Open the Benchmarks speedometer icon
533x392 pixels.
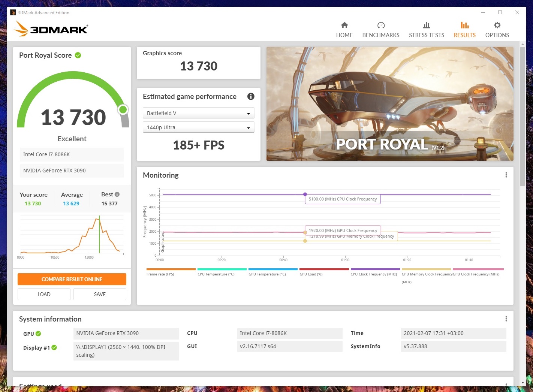pos(381,25)
